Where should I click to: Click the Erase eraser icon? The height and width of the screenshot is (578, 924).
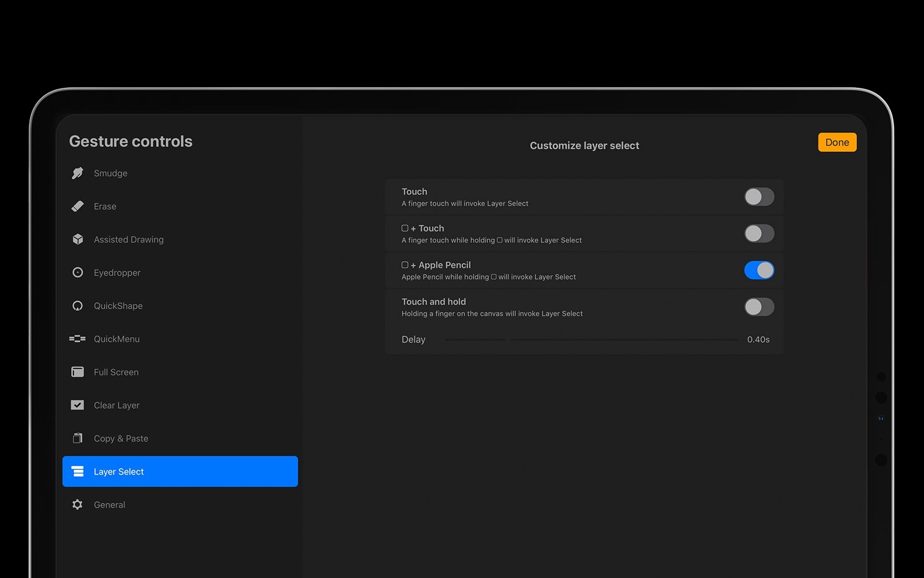(x=77, y=206)
